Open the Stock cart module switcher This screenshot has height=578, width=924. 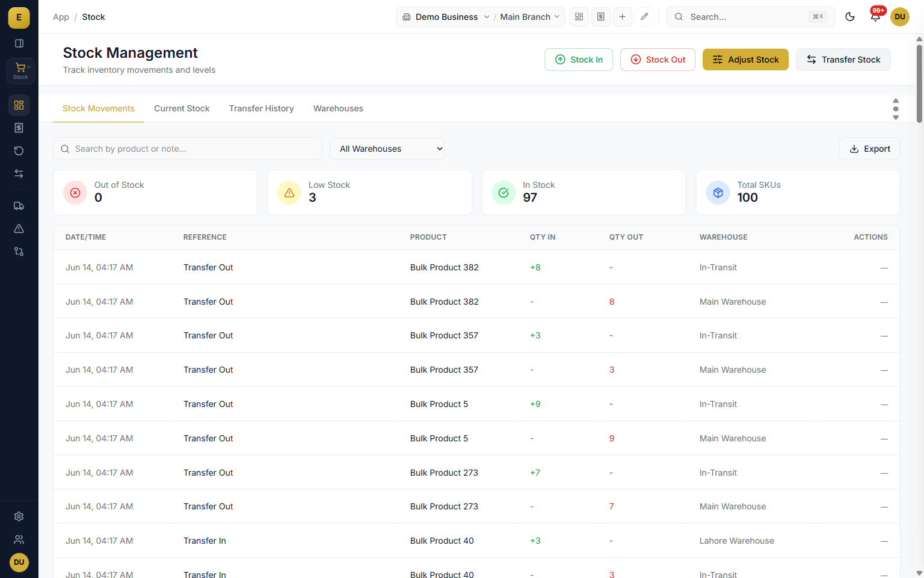[20, 70]
